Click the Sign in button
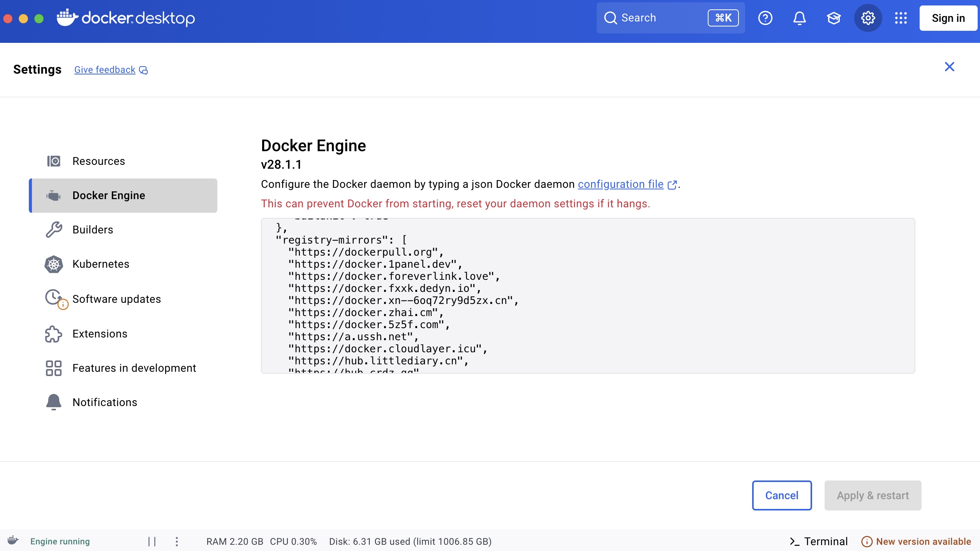The width and height of the screenshot is (980, 551). pos(948,18)
